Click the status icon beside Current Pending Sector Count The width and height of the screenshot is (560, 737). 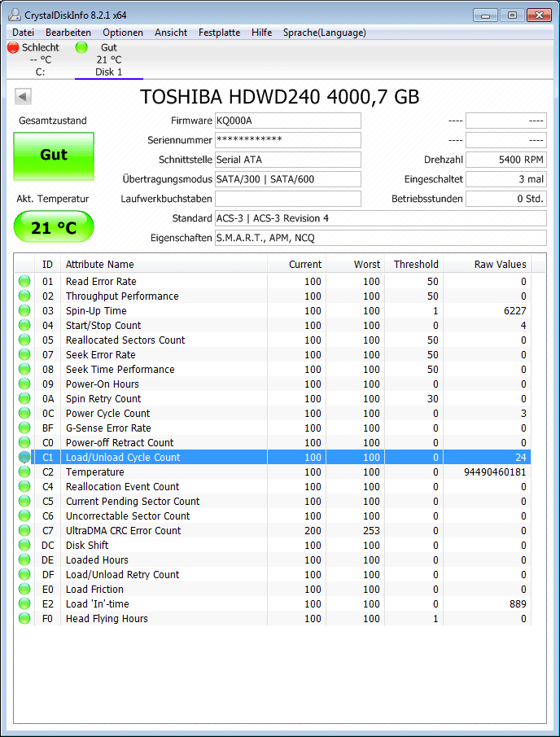coord(24,501)
